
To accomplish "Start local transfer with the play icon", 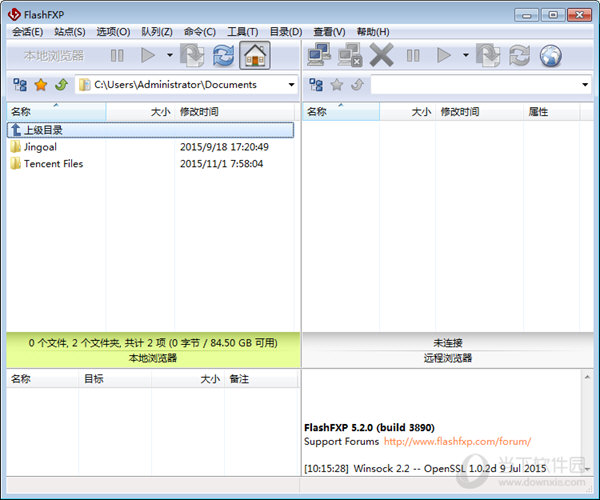I will tap(147, 55).
